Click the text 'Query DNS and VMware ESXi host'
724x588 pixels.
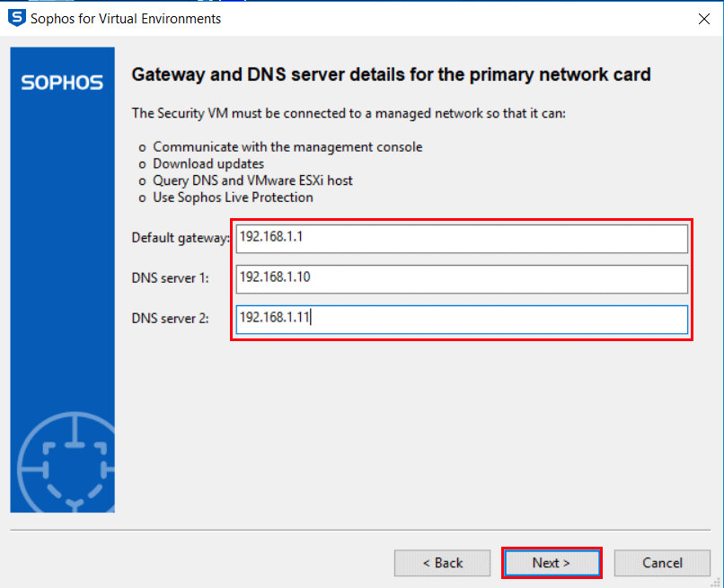click(252, 180)
